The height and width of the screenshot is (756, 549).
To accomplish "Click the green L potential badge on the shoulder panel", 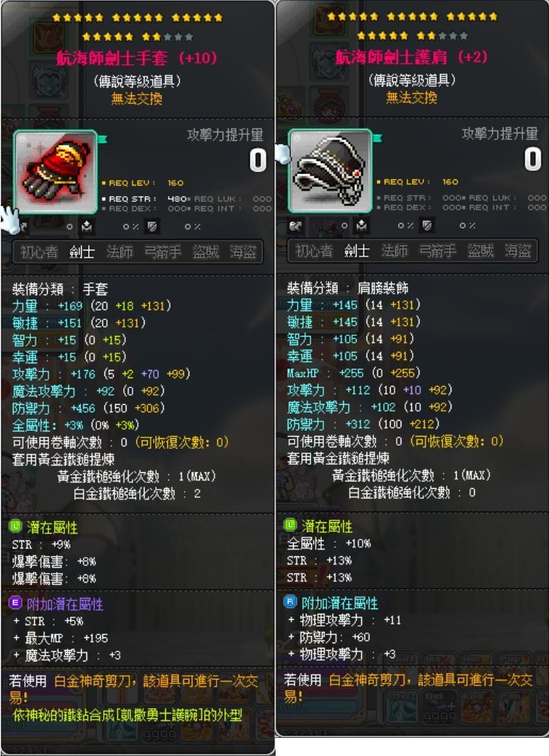I will [291, 525].
